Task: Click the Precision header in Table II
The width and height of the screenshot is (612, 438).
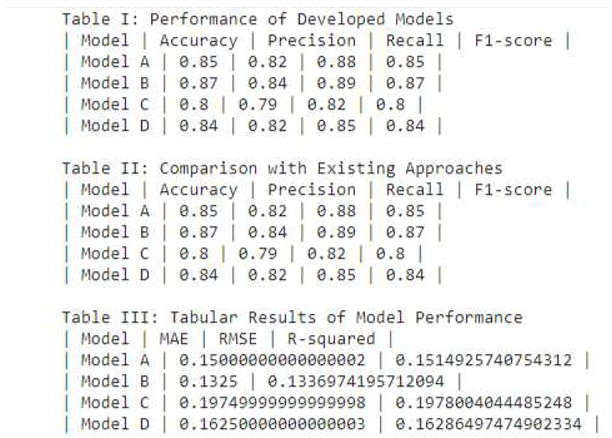Action: click(x=314, y=189)
